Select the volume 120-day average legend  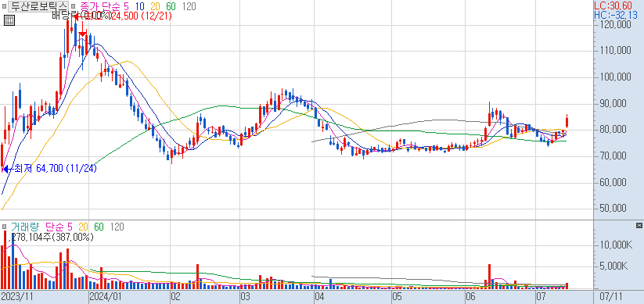(x=117, y=227)
